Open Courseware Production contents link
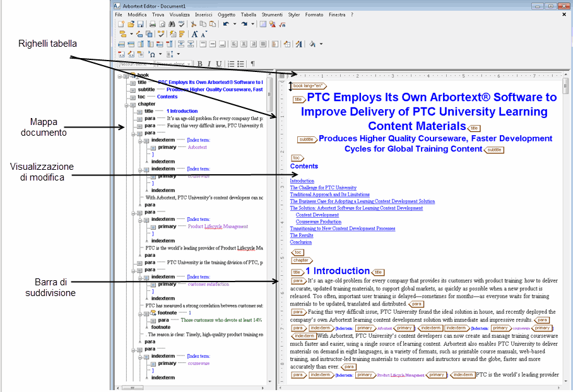Image resolution: width=573 pixels, height=392 pixels. point(319,222)
